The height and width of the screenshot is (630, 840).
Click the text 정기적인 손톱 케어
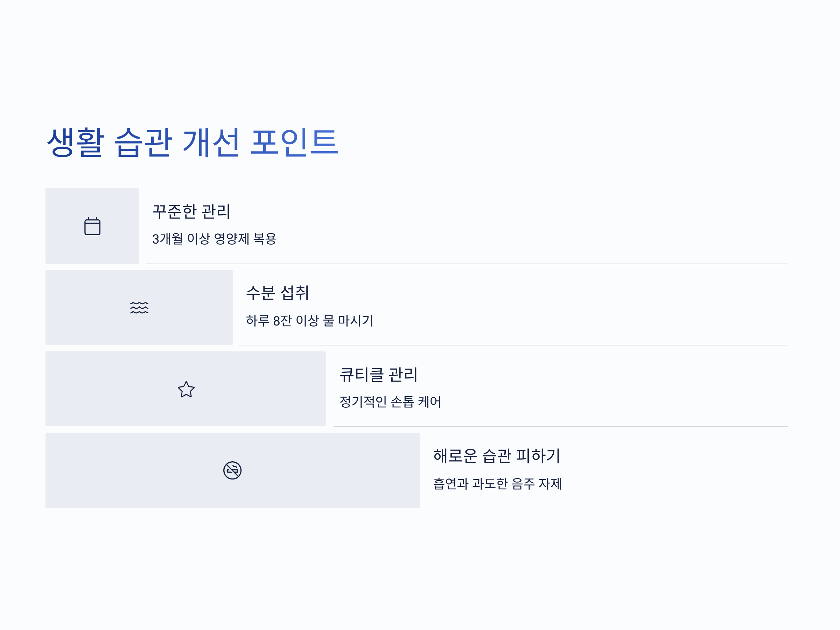(390, 402)
